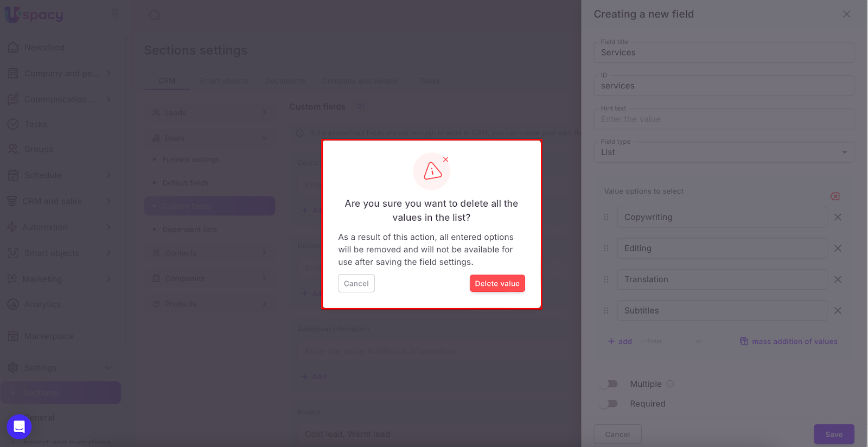Viewport: 868px width, 447px height.
Task: Click Cancel in the delete confirmation dialog
Action: tap(356, 283)
